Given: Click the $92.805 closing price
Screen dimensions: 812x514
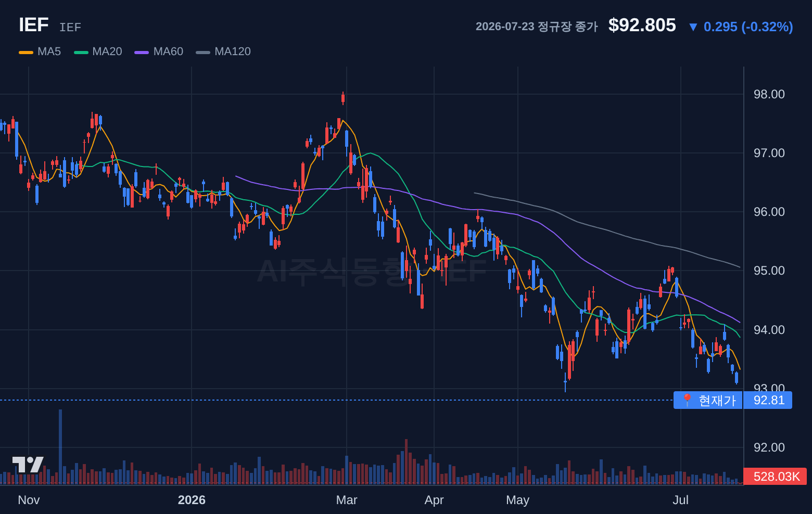Looking at the screenshot, I should 642,25.
